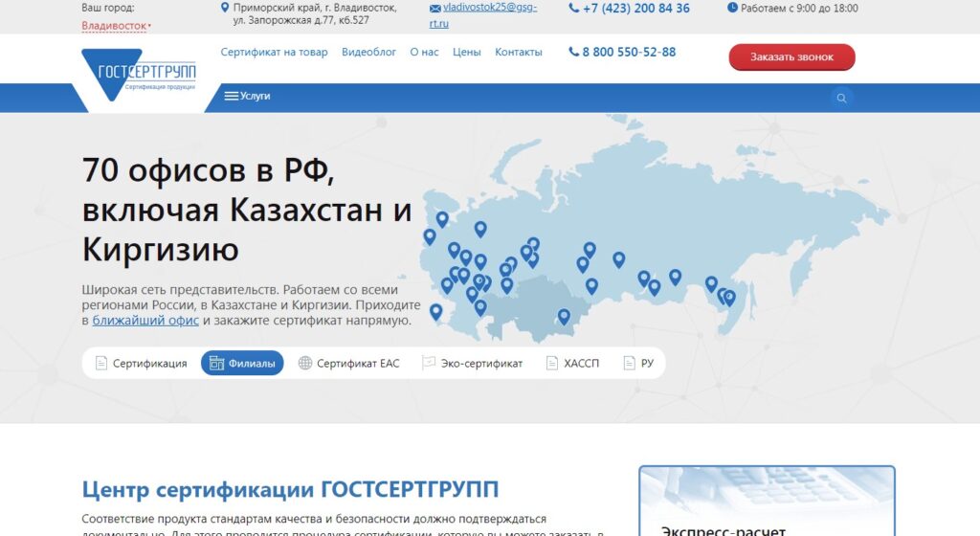Call 8 800 550-52-88 link
Screen dimensions: 980x536
pyautogui.click(x=629, y=52)
